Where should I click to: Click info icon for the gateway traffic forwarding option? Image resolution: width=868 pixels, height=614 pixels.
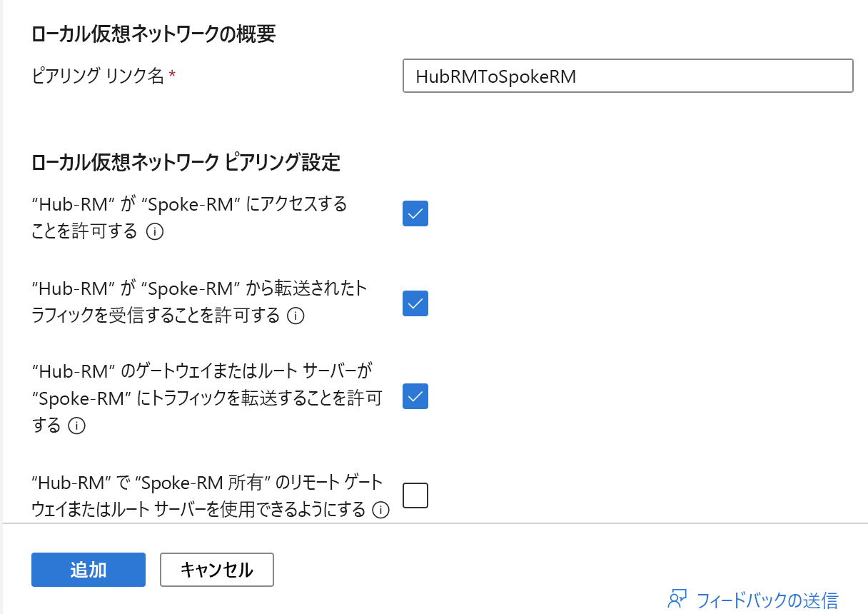coord(76,426)
